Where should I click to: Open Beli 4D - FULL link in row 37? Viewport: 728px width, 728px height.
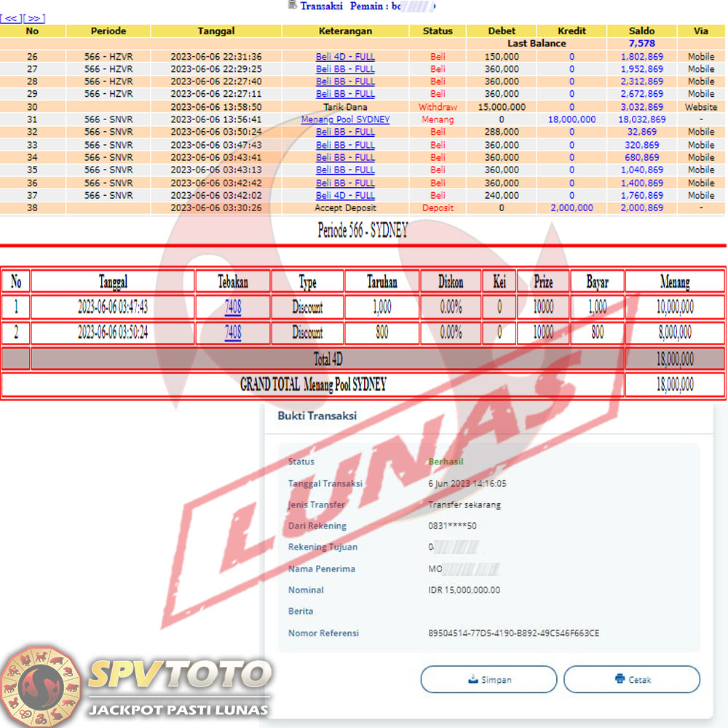point(345,195)
